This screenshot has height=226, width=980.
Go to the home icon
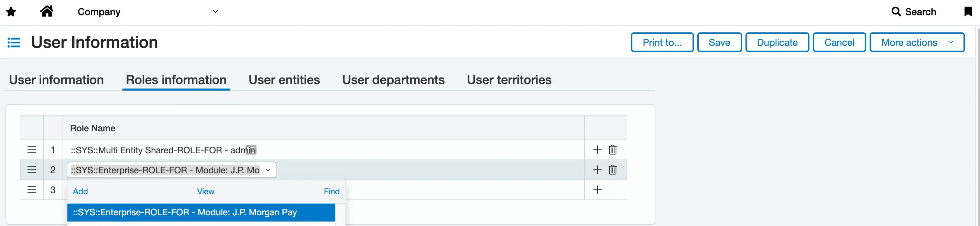pos(46,11)
